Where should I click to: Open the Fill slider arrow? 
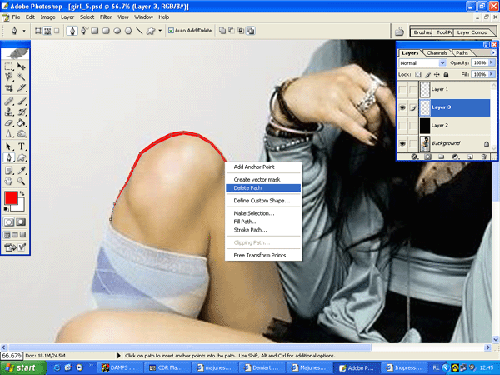491,74
